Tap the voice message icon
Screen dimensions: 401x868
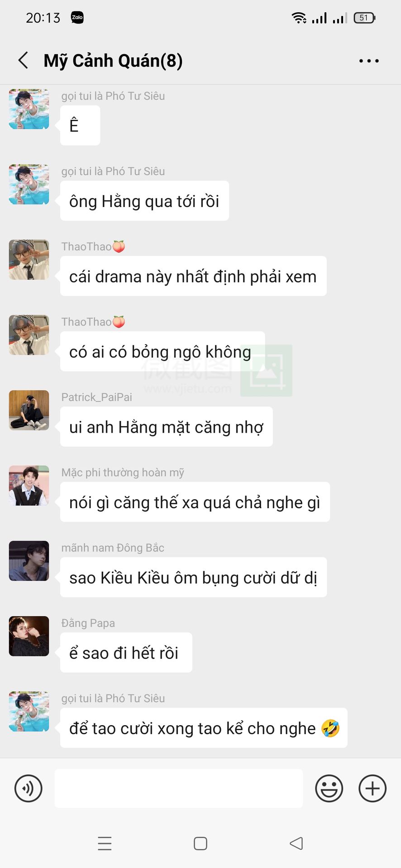pos(29,788)
